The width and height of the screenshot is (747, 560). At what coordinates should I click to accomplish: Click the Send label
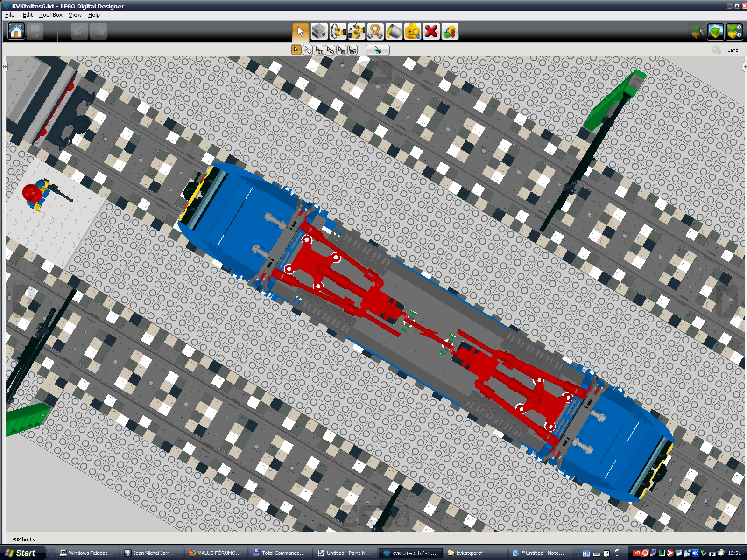pos(733,50)
